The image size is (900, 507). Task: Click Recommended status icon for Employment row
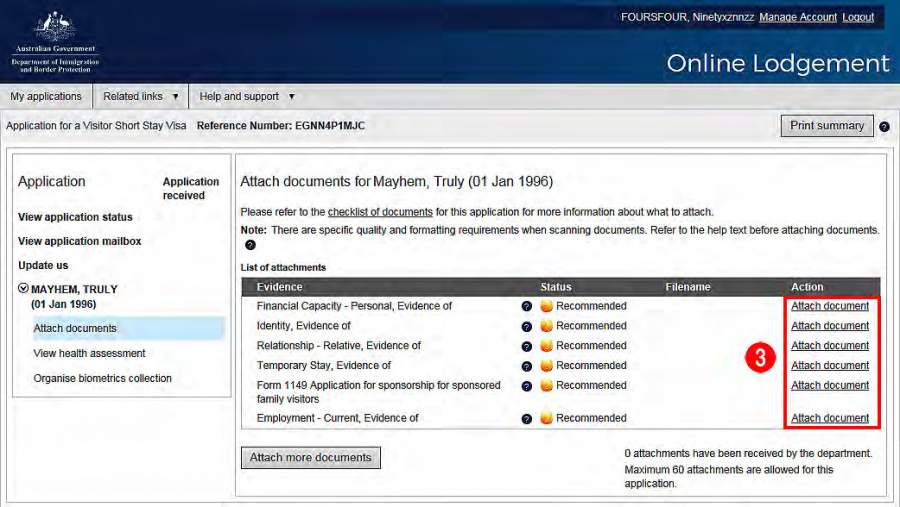(546, 417)
